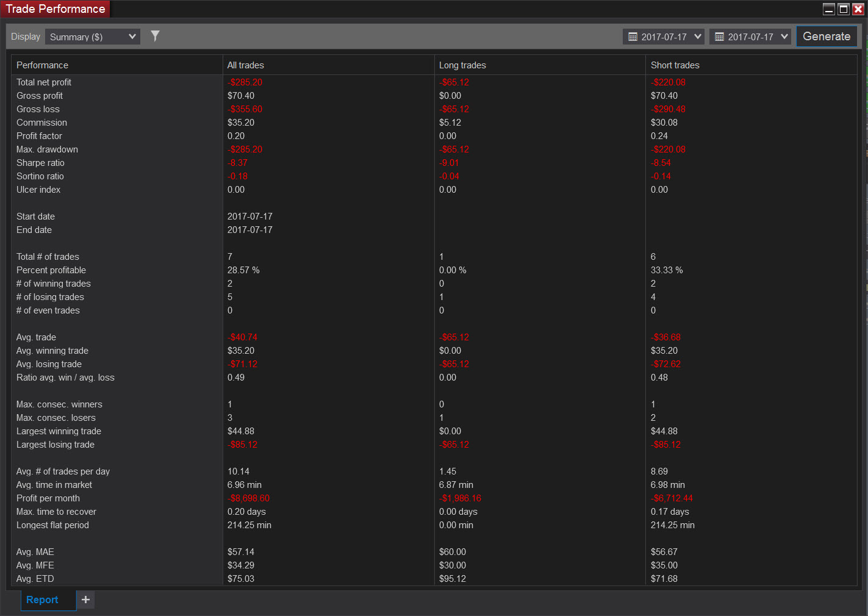Click the All trades Gross loss value -$355.60
Screen dimensions: 868x616
[245, 109]
